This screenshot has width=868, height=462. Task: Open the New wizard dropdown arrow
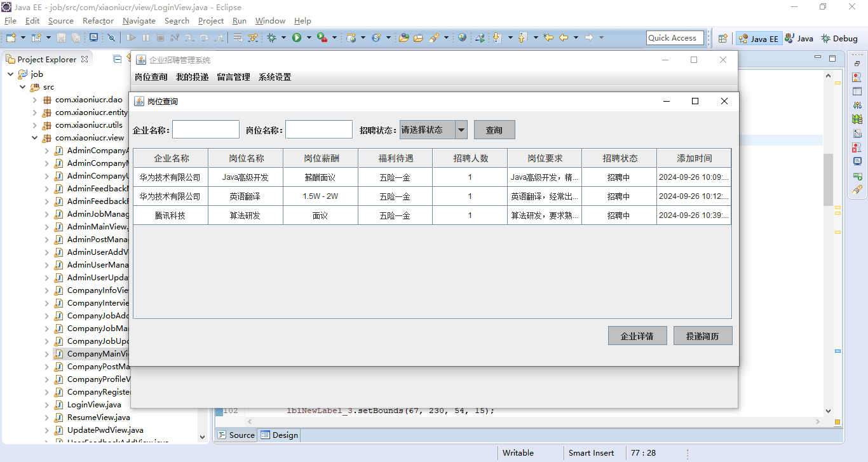coord(23,37)
